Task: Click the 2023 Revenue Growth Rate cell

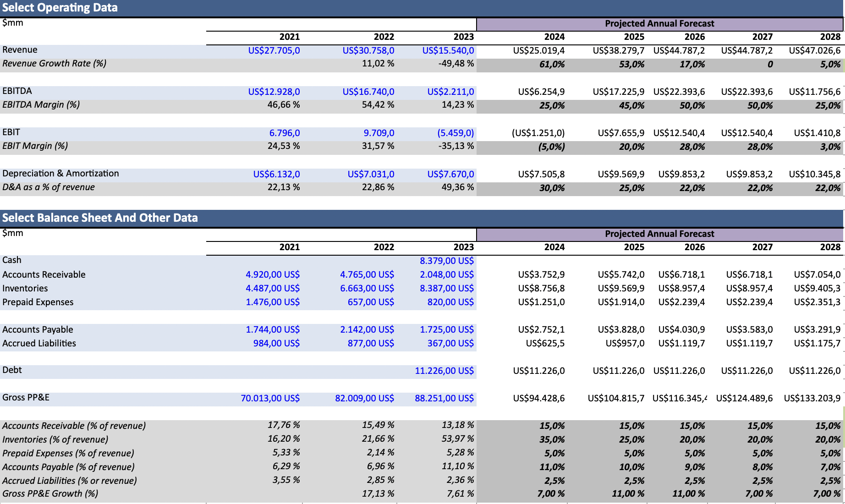Action: [455, 64]
